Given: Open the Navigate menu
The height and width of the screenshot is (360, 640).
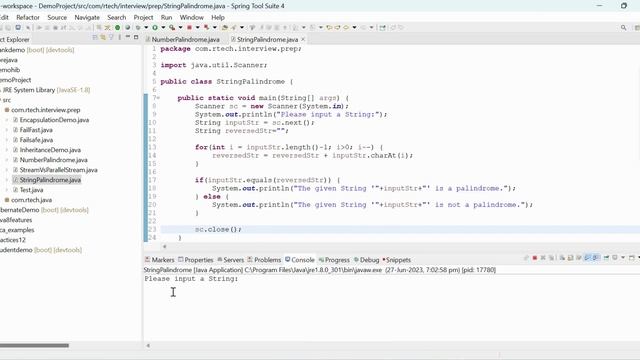Looking at the screenshot, I should 87,18.
